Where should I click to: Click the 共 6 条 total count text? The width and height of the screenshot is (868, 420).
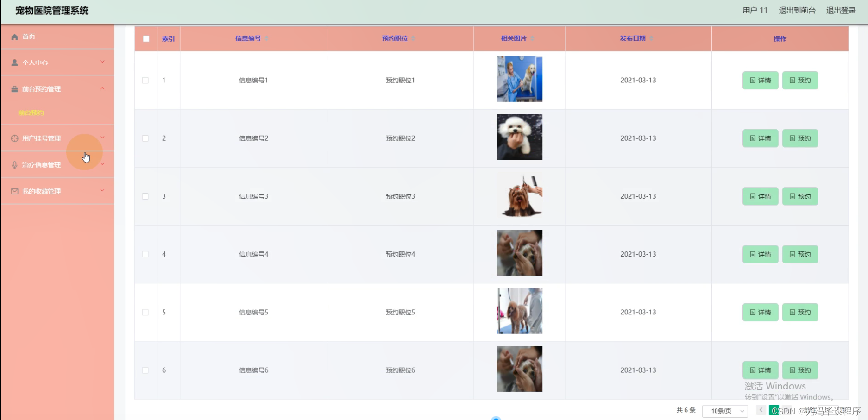coord(686,410)
